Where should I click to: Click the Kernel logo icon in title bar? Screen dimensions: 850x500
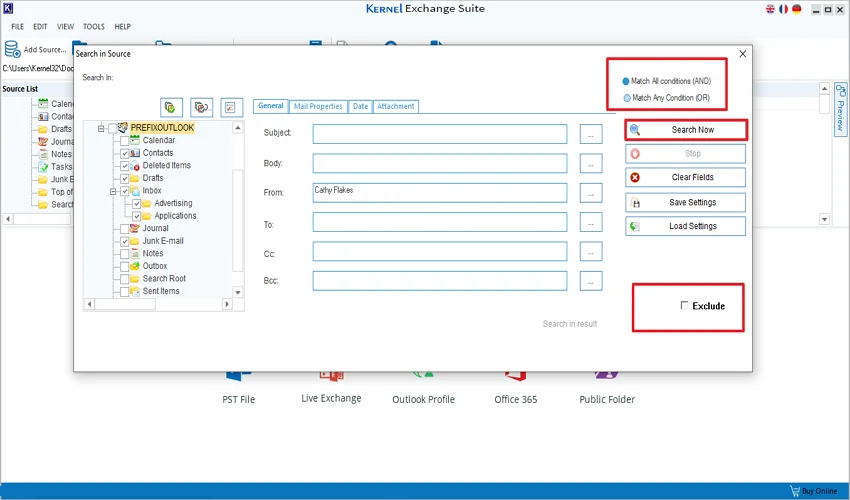tap(8, 8)
